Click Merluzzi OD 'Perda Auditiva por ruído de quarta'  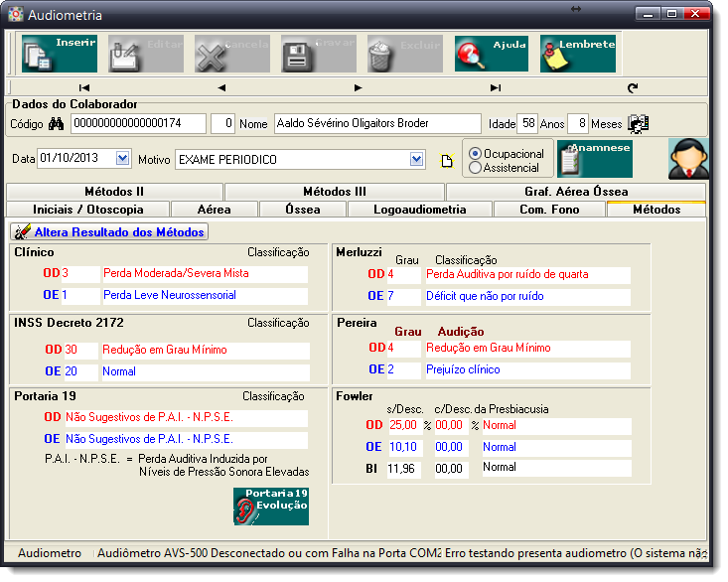(x=528, y=275)
